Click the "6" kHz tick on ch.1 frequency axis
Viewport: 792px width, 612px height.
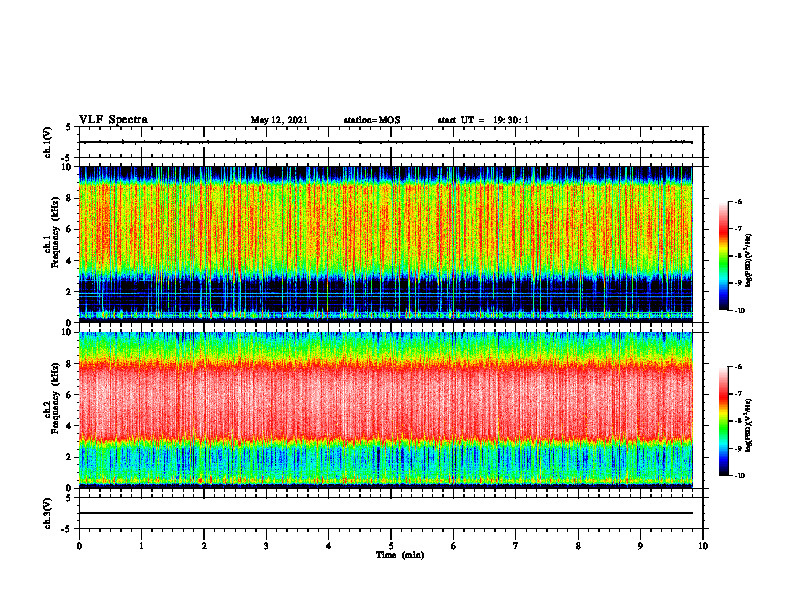[70, 229]
